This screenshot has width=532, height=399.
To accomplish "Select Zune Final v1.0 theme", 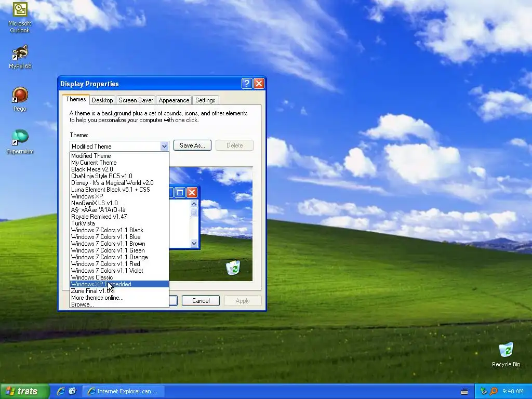I will pyautogui.click(x=119, y=291).
